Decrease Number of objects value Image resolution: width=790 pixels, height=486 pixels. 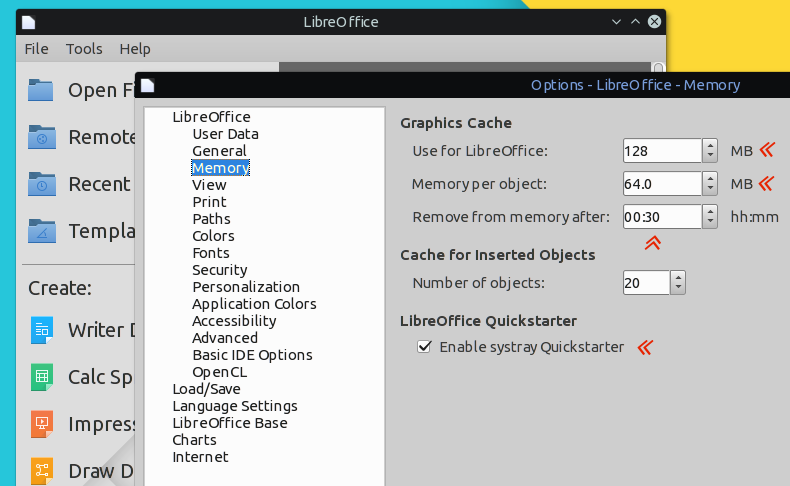678,289
